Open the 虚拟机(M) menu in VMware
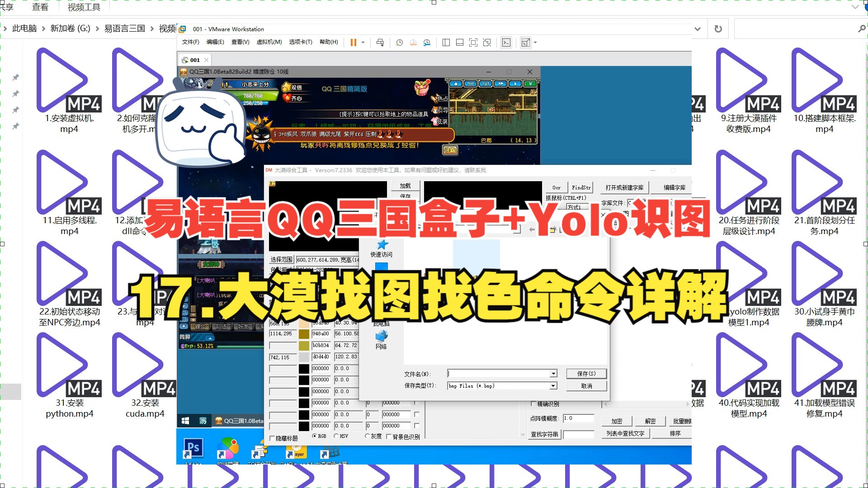868x488 pixels. point(269,42)
